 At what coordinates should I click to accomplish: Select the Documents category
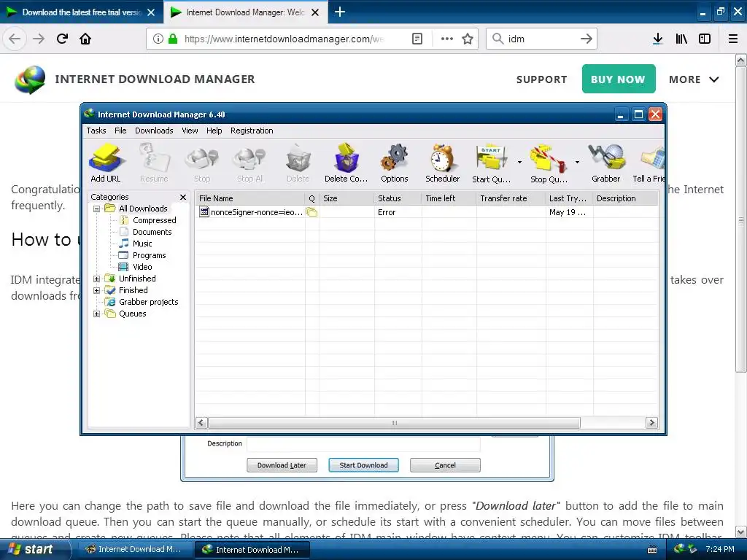[152, 232]
